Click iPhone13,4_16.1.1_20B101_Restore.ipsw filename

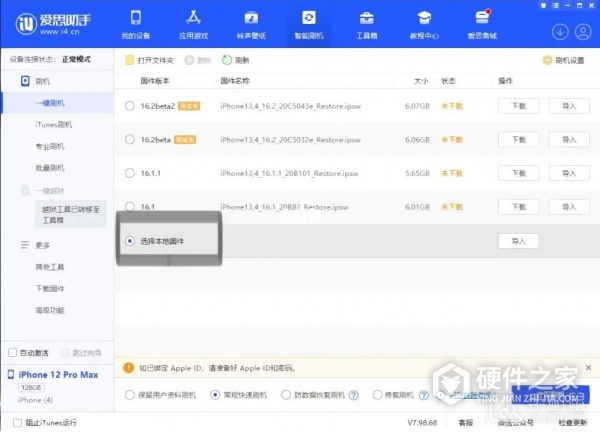coord(289,173)
